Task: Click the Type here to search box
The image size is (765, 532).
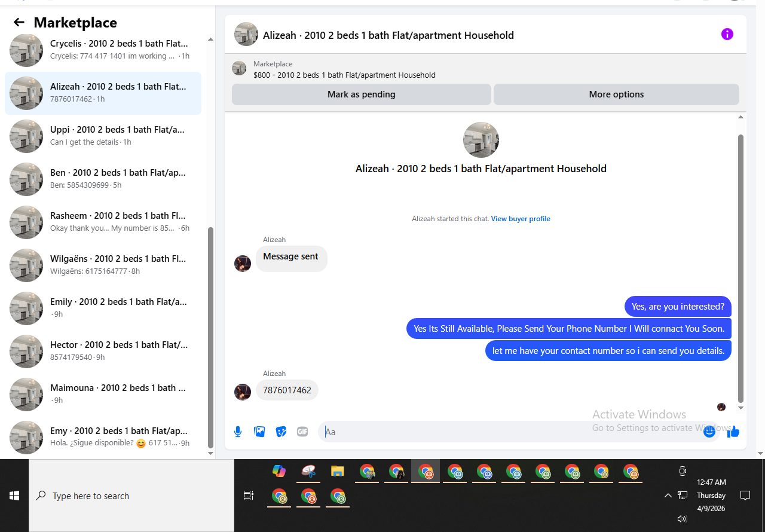Action: [131, 496]
